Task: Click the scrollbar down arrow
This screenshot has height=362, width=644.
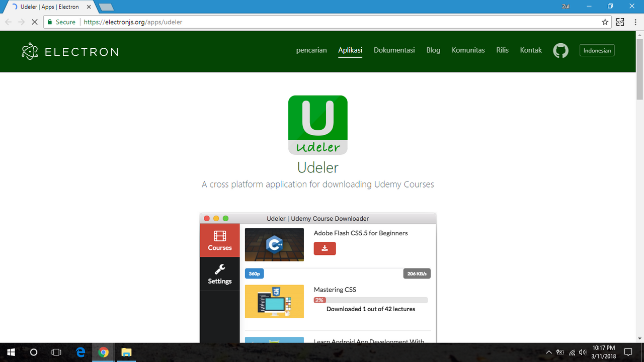Action: tap(639, 339)
